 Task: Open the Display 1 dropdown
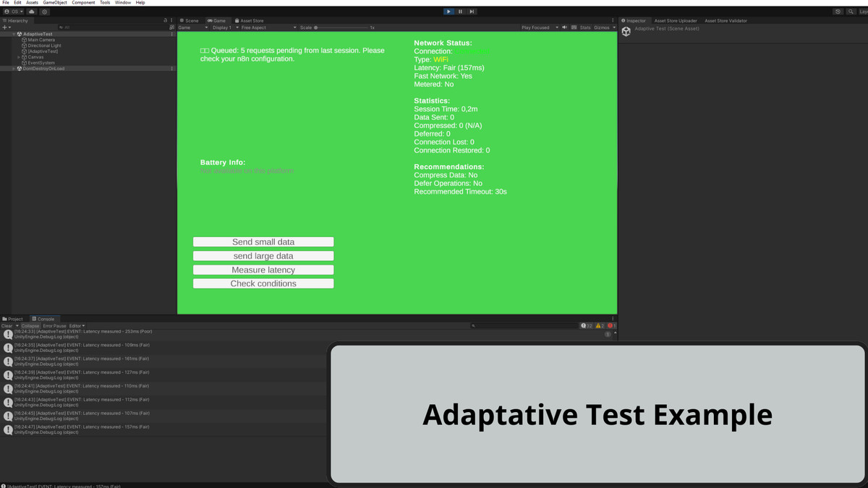pyautogui.click(x=224, y=27)
